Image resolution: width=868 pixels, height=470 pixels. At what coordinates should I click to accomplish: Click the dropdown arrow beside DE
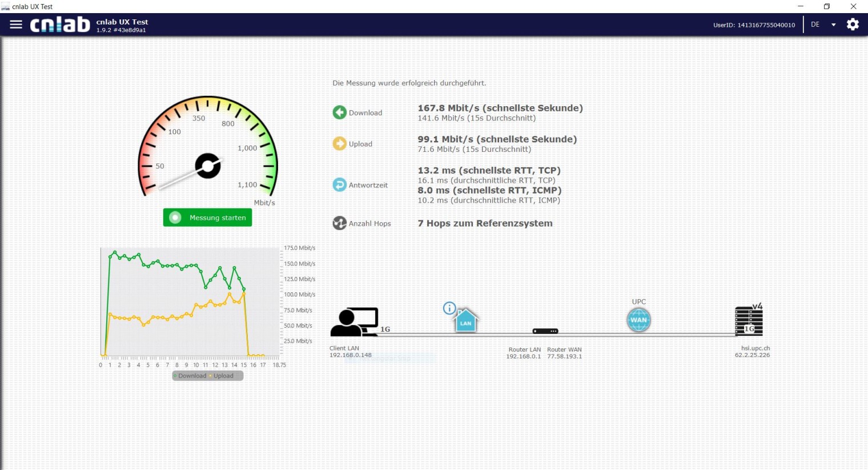(x=834, y=25)
